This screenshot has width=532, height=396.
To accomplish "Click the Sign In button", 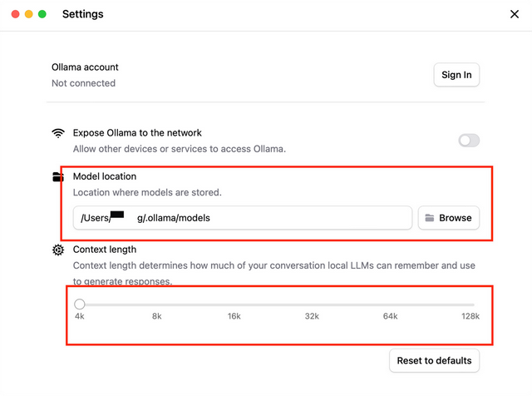I will pos(456,75).
